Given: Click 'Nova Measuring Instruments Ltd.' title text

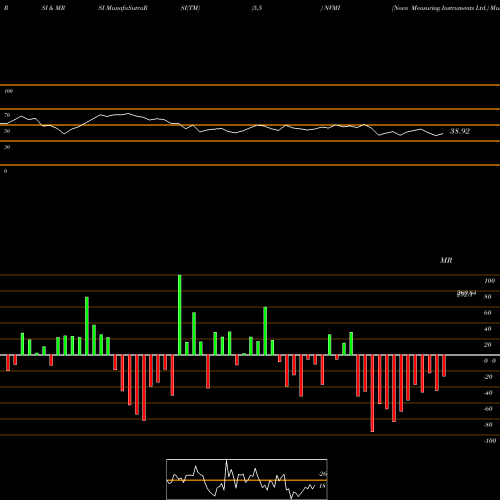Looking at the screenshot, I should tap(440, 8).
